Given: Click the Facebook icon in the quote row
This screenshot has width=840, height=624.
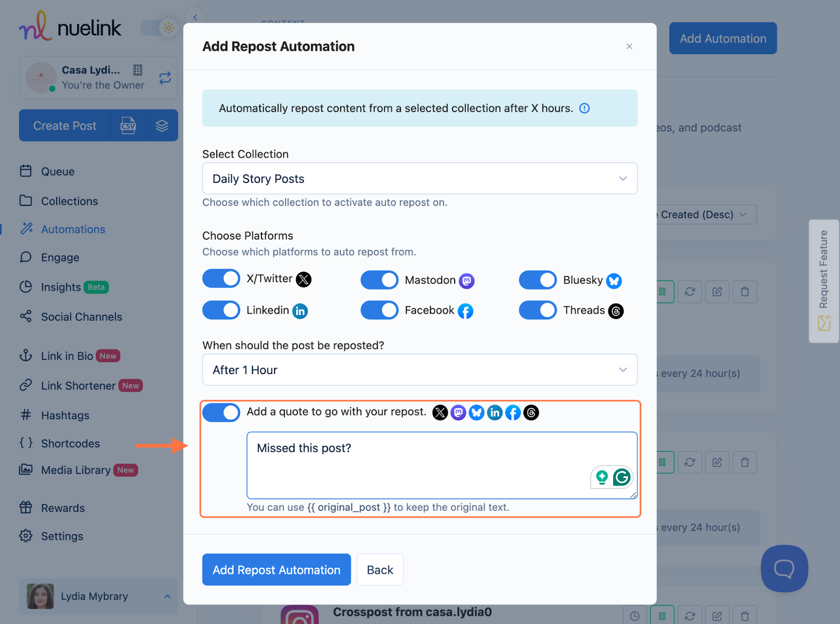Looking at the screenshot, I should (513, 413).
